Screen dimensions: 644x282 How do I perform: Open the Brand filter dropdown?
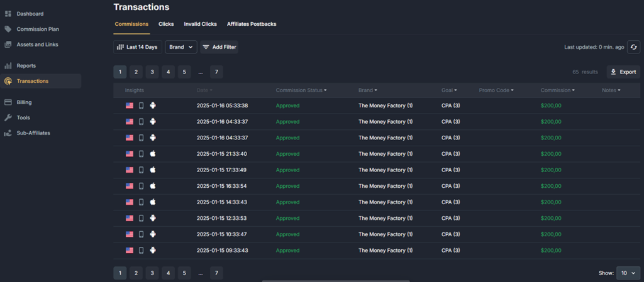coord(181,47)
